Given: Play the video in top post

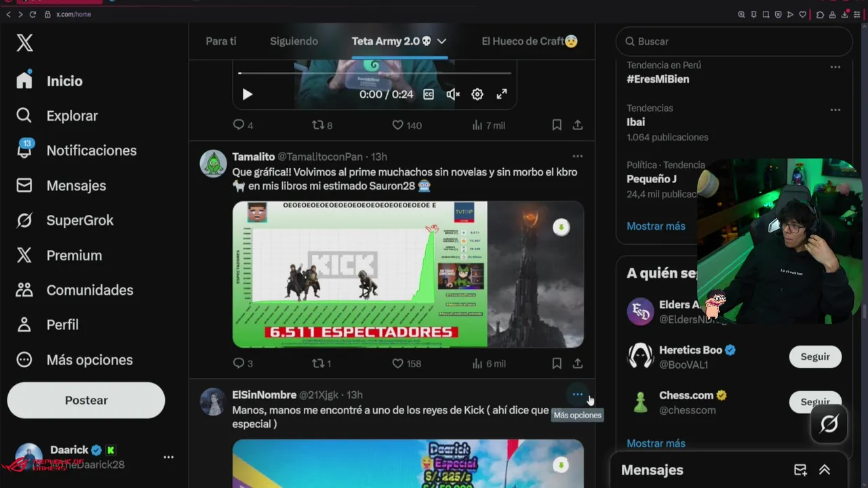Looking at the screenshot, I should pyautogui.click(x=248, y=94).
